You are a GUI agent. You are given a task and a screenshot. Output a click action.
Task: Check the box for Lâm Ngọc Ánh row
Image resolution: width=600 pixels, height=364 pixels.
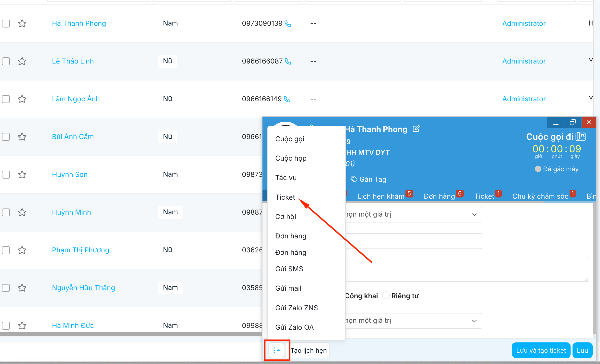click(6, 99)
